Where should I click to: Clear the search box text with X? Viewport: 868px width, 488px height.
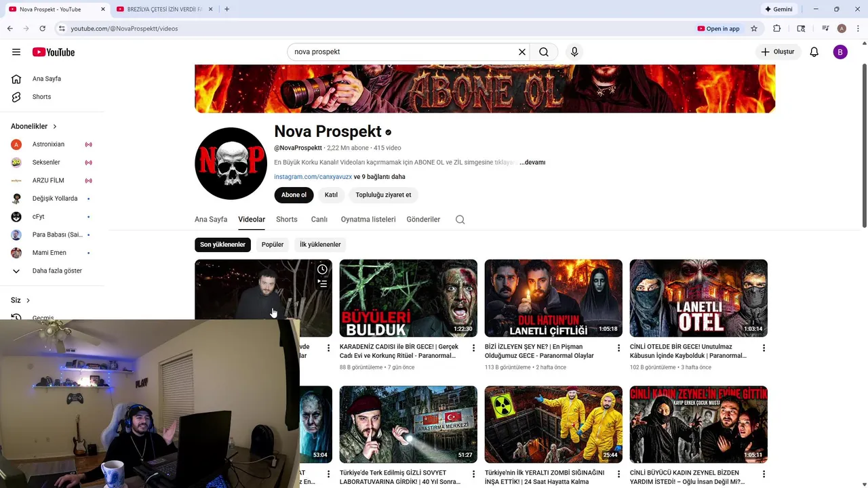point(522,52)
